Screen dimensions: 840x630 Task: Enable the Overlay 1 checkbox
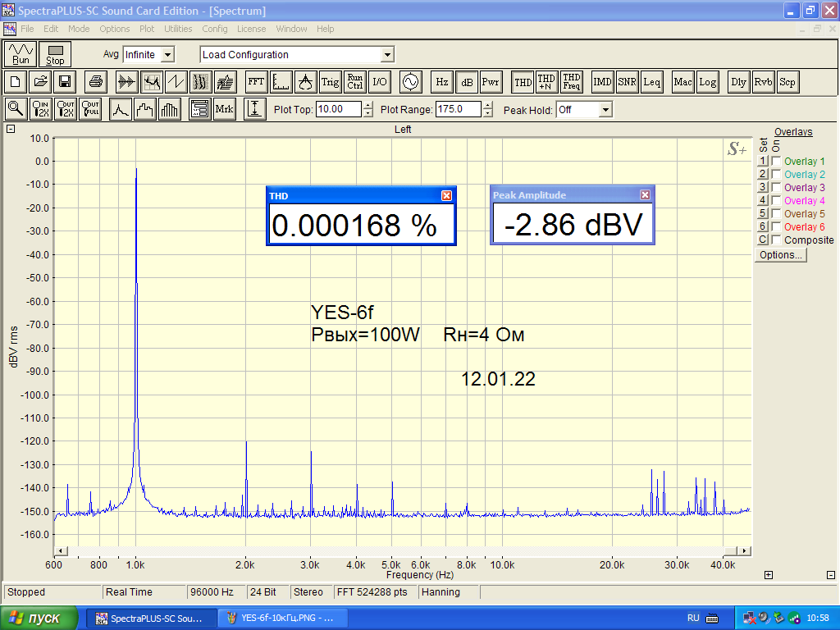point(776,161)
